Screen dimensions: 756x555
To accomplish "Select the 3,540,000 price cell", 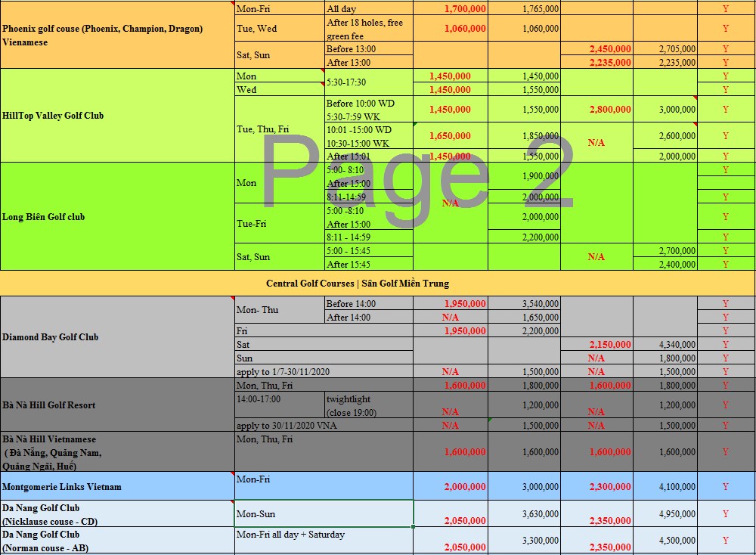I will [524, 303].
